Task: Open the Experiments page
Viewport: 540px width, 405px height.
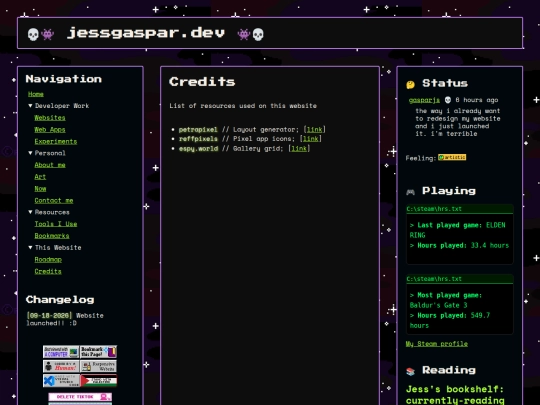Action: pos(56,142)
